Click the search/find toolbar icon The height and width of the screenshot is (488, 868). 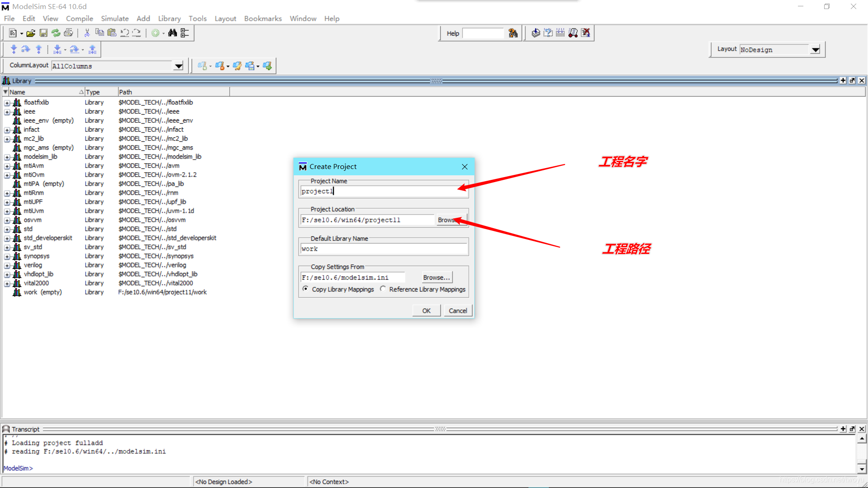coord(173,33)
